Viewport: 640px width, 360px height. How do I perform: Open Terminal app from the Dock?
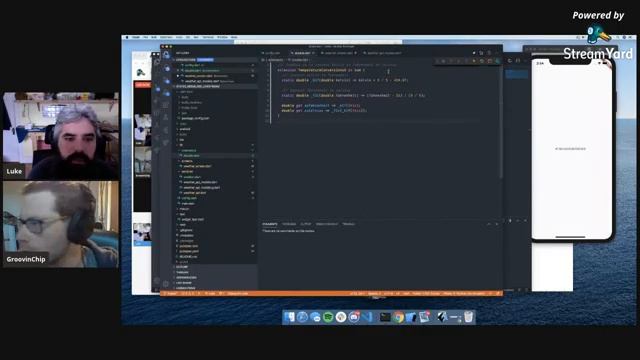(385, 317)
